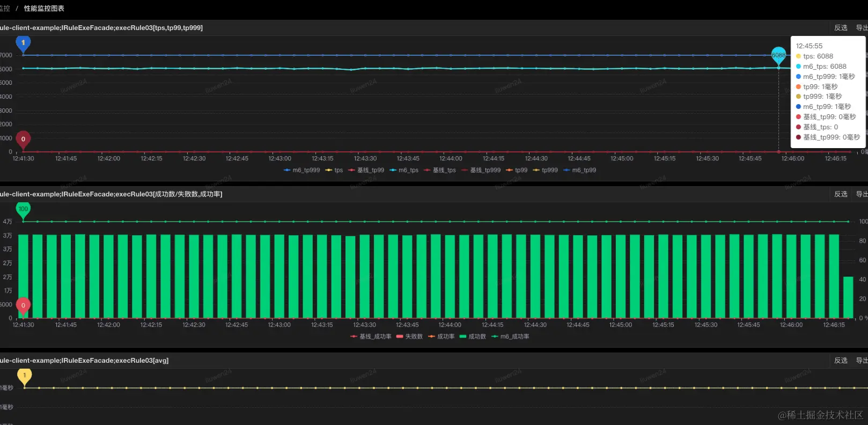Screen dimensions: 868x425
Task: Click tooltip row 'tps: 6088'
Action: point(814,56)
